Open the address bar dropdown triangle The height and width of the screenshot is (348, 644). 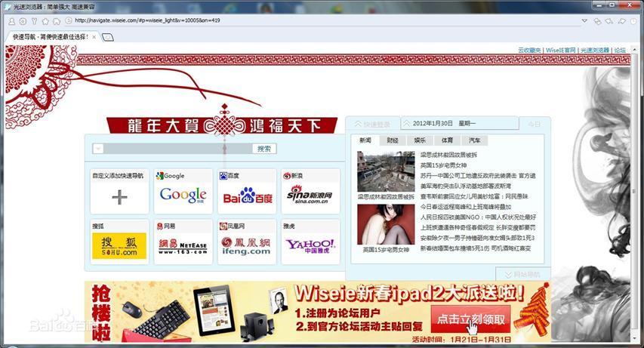point(584,20)
